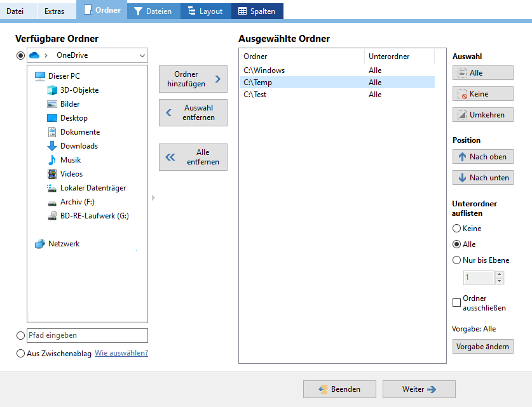Click the Ordner hinzufügen button

[x=193, y=79]
